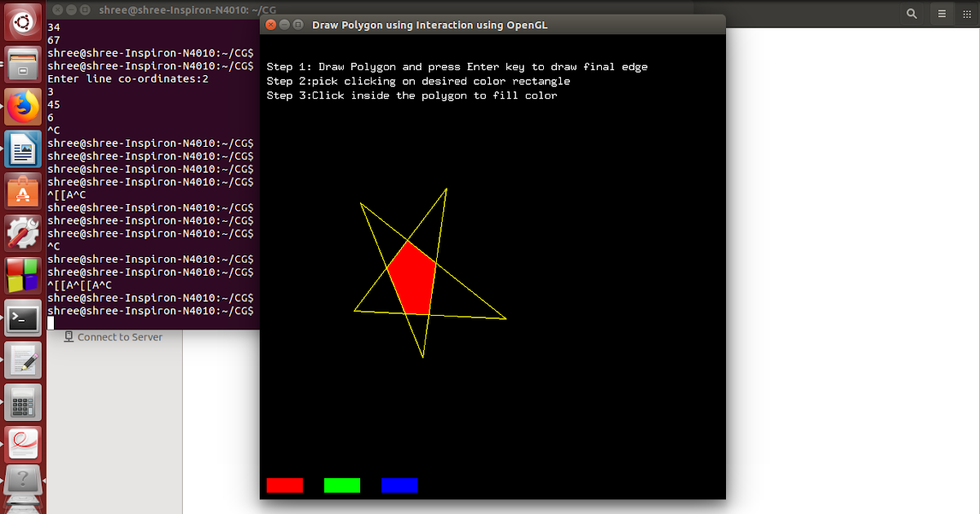Open the Calculator from the dock
Image resolution: width=980 pixels, height=514 pixels.
(22, 402)
